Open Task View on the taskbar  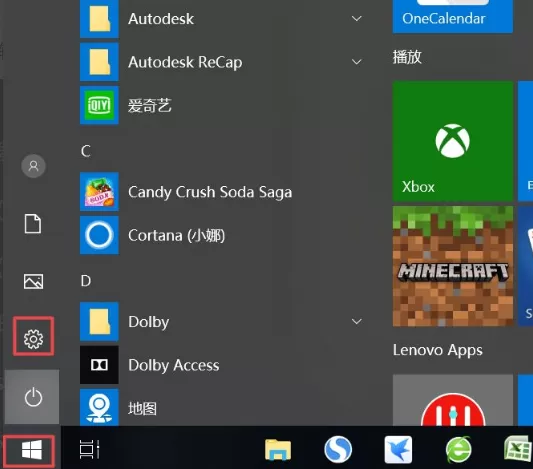(89, 449)
